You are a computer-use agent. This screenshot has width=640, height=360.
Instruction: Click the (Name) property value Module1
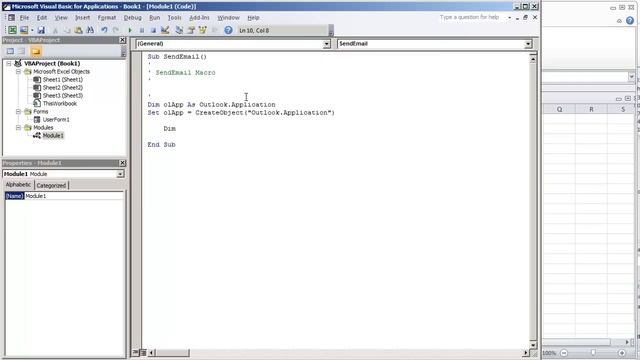(x=73, y=196)
